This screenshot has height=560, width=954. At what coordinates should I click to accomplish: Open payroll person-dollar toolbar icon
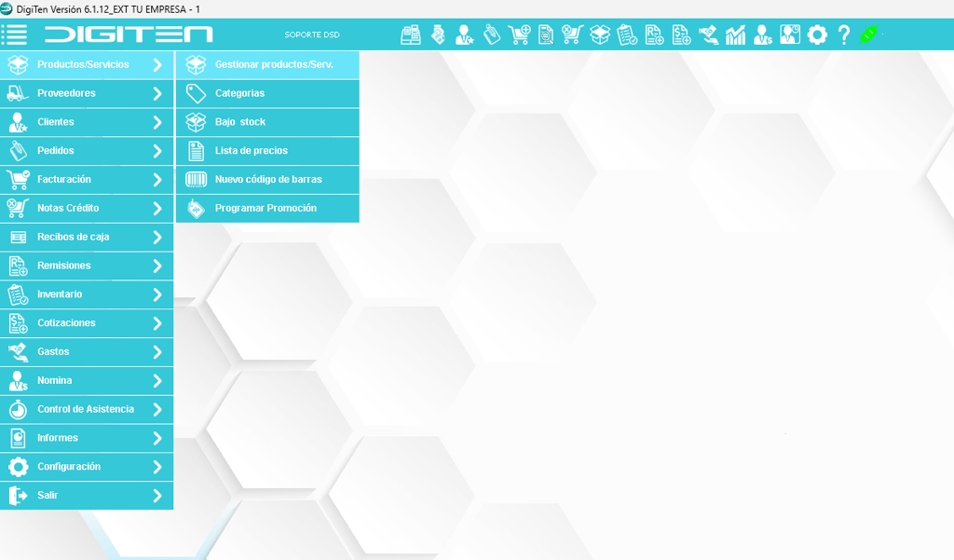pos(762,34)
